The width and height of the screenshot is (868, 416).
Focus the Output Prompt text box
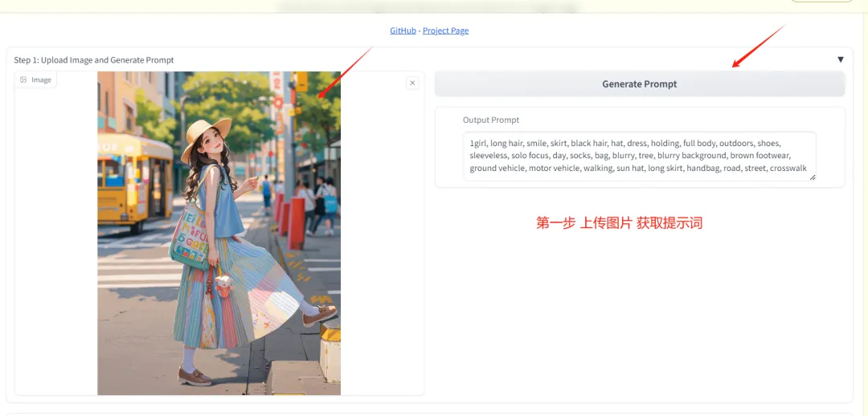[x=639, y=156]
